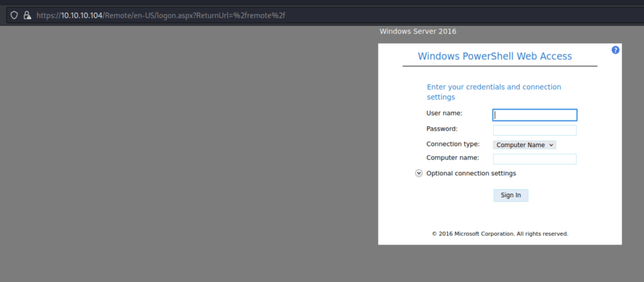Select the Computer name text box
Viewport: 644px width, 282px height.
pos(534,159)
